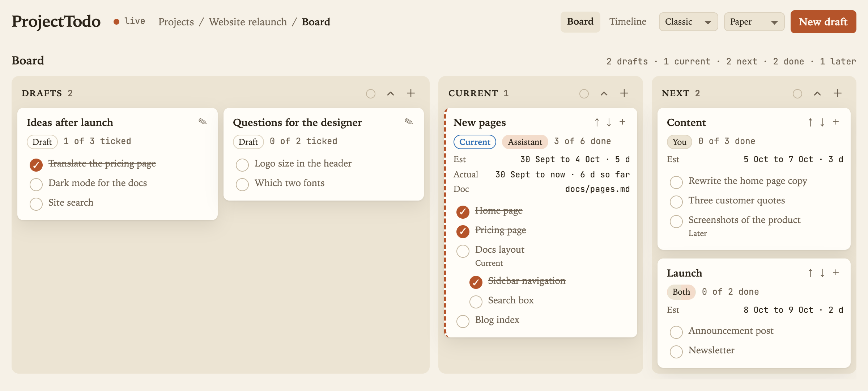Move the New pages card down
The image size is (868, 391).
(609, 122)
